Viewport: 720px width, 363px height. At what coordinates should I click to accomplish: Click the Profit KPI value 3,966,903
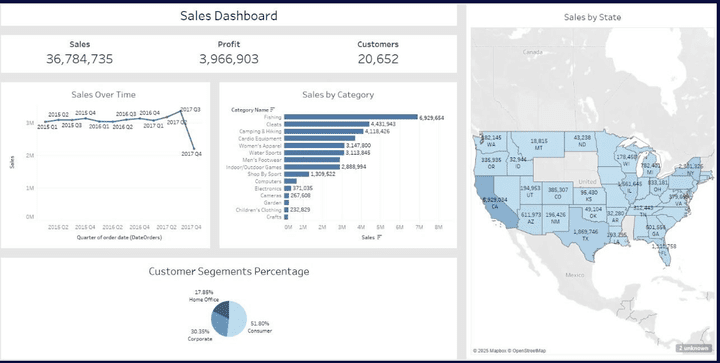tap(229, 59)
